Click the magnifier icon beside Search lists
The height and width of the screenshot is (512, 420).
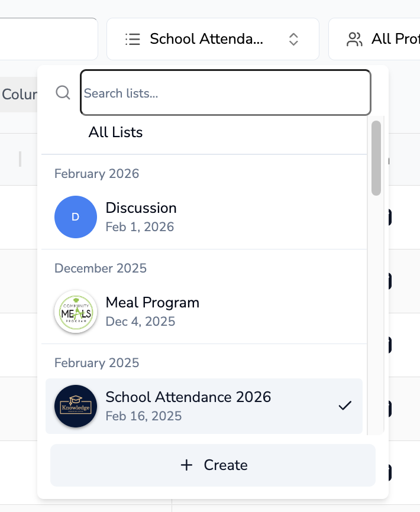(x=63, y=92)
